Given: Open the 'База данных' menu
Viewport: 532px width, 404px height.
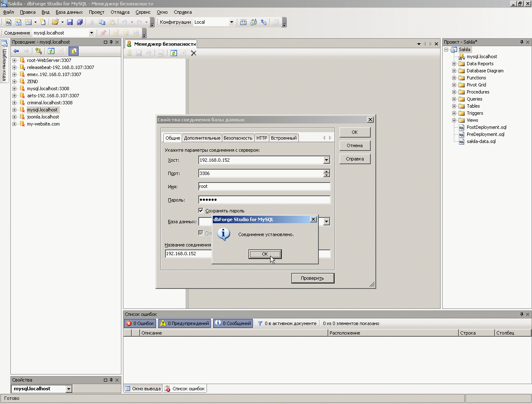Looking at the screenshot, I should tap(69, 12).
